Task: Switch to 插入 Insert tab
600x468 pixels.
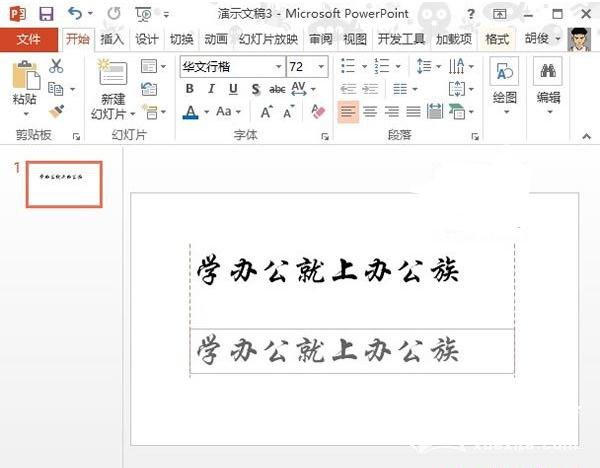Action: pos(112,39)
